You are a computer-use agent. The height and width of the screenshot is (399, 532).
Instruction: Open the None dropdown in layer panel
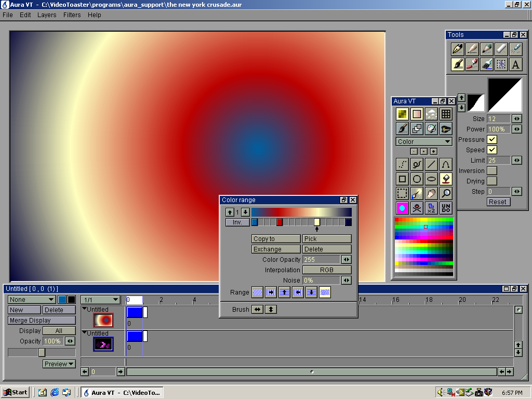click(x=32, y=300)
